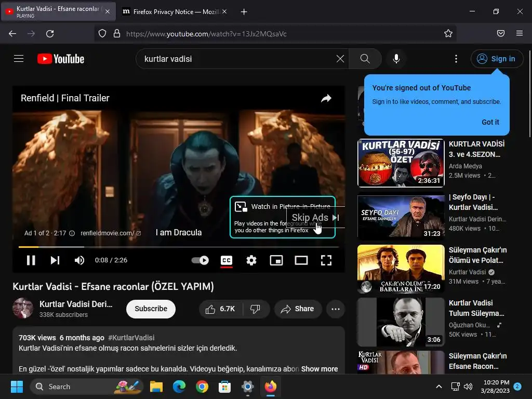This screenshot has width=532, height=399.
Task: Open File Explorer from taskbar
Action: 156,387
